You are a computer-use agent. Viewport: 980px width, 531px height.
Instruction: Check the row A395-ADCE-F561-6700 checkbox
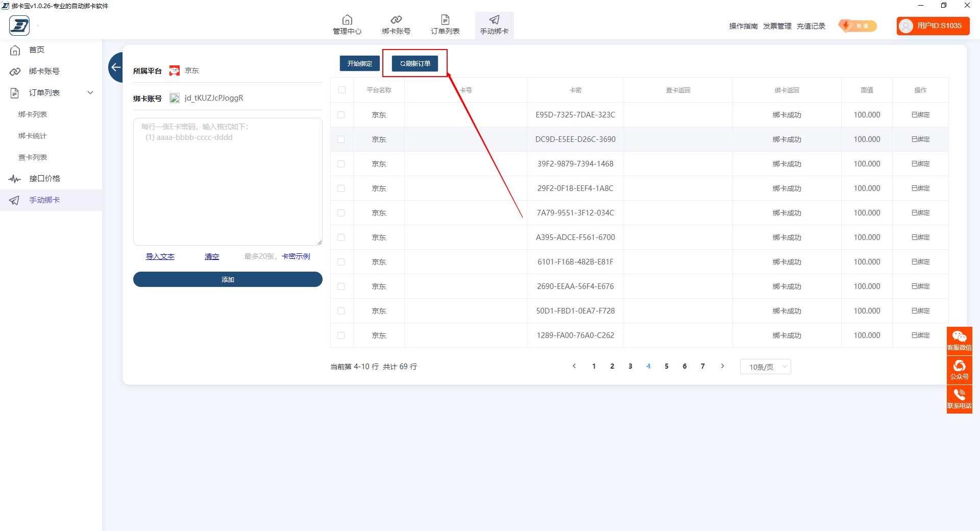point(341,237)
